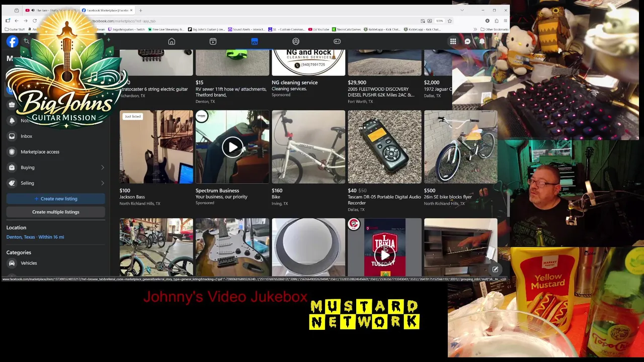Reload the page with refresh icon
The image size is (644, 362).
tap(35, 21)
